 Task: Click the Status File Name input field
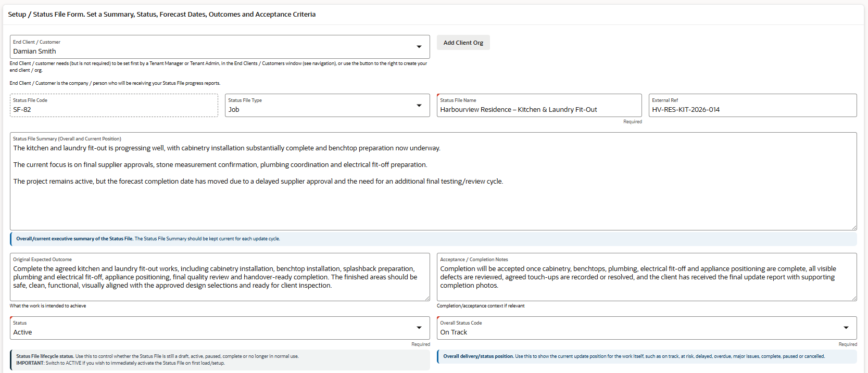[539, 105]
